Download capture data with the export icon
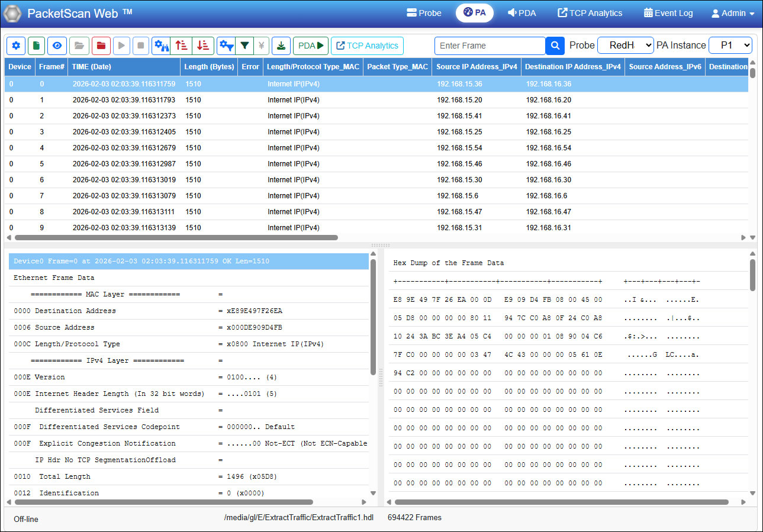Screen dimensions: 763x532 point(281,46)
